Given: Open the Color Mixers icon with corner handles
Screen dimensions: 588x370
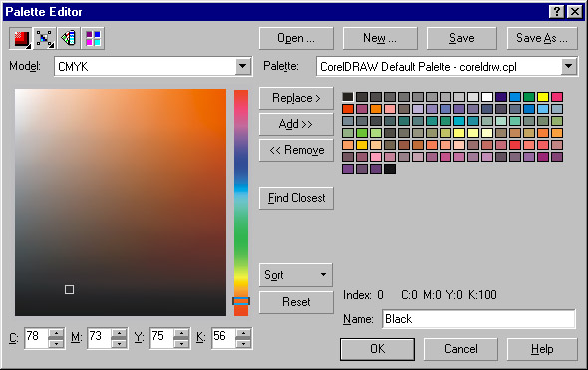Looking at the screenshot, I should (45, 38).
